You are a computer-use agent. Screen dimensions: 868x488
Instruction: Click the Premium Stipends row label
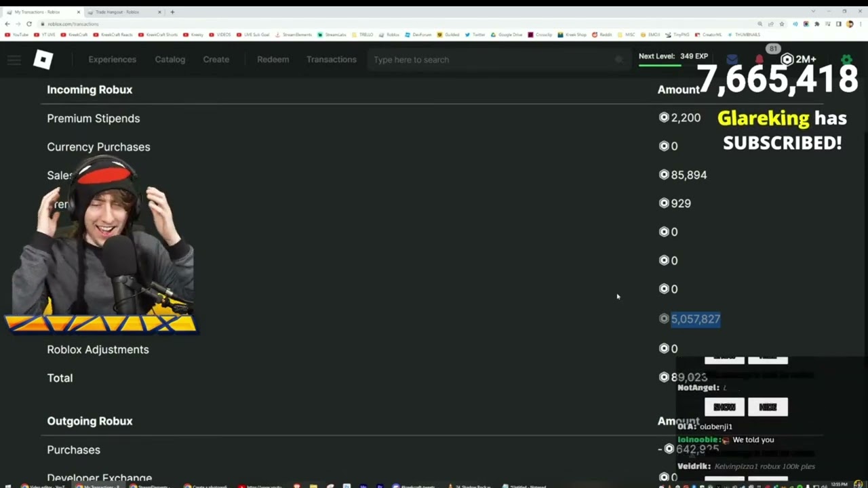point(94,119)
